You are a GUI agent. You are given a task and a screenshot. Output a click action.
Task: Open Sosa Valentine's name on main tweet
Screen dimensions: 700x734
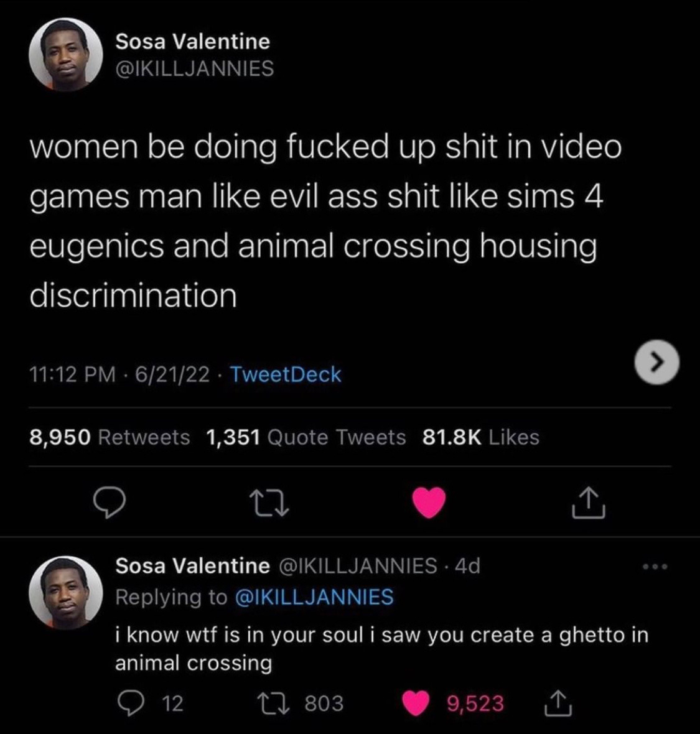tap(193, 42)
